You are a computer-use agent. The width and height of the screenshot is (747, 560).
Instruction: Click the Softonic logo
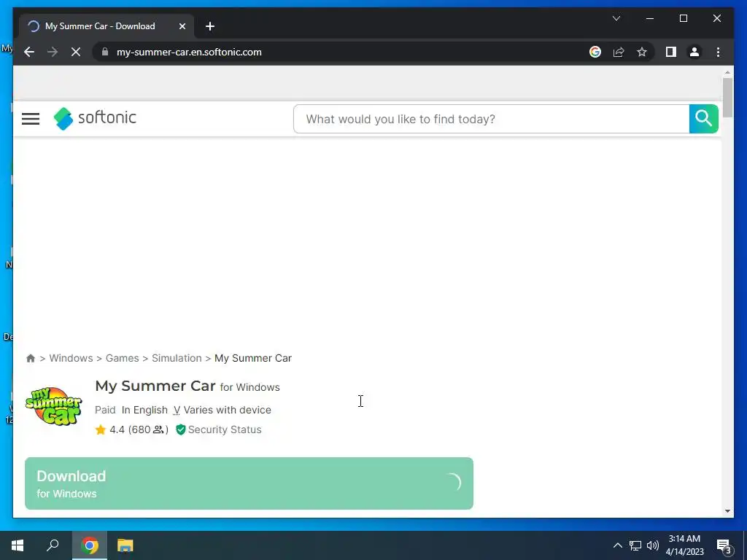coord(95,118)
